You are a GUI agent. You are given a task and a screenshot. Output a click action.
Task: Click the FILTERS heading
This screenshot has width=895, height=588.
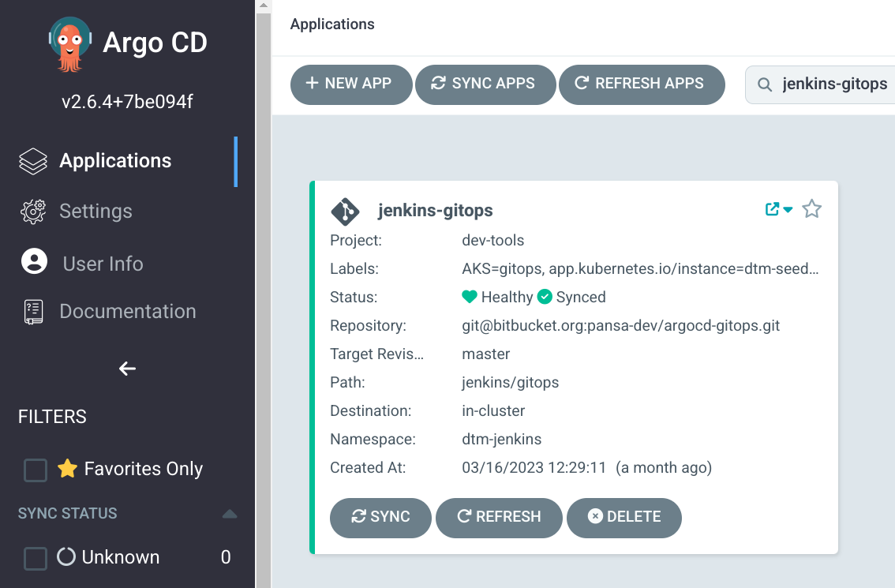point(52,417)
